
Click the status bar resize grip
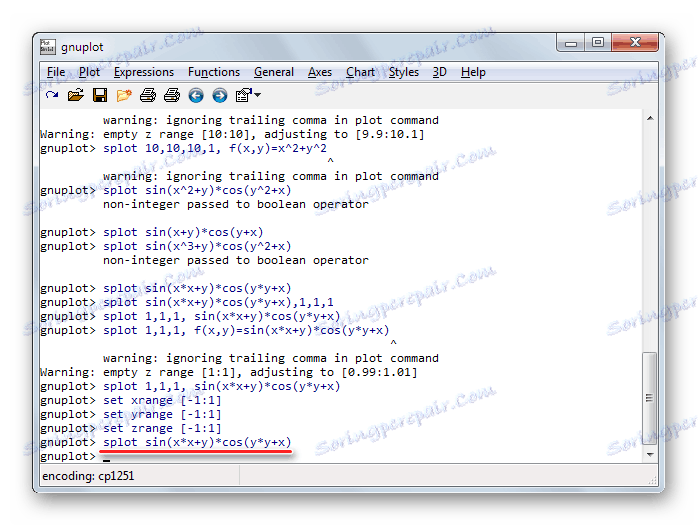pyautogui.click(x=653, y=480)
